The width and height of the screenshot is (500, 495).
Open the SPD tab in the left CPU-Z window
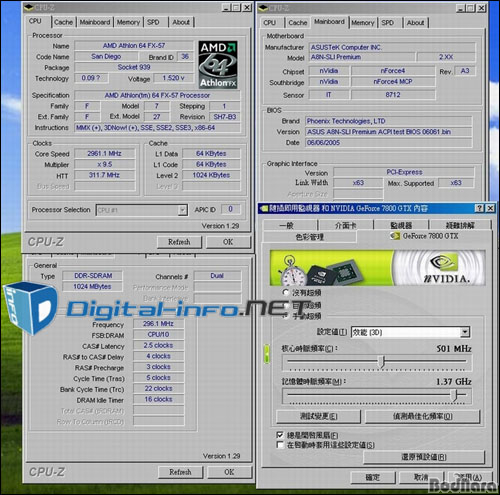[153, 22]
